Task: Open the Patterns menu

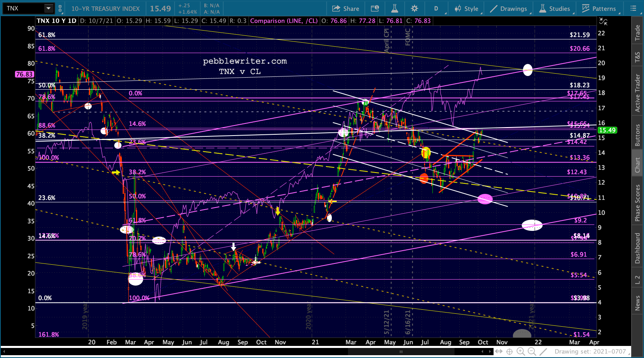Action: click(599, 8)
